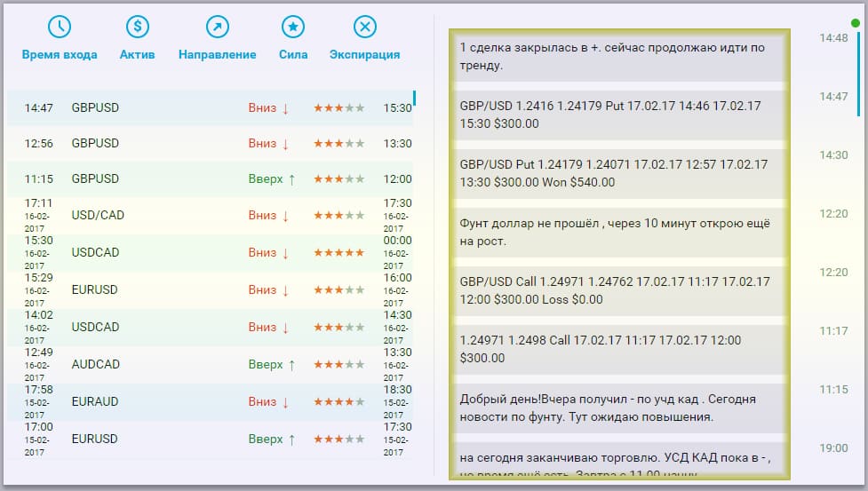
Task: Sort by Время входа column label
Action: coord(60,54)
